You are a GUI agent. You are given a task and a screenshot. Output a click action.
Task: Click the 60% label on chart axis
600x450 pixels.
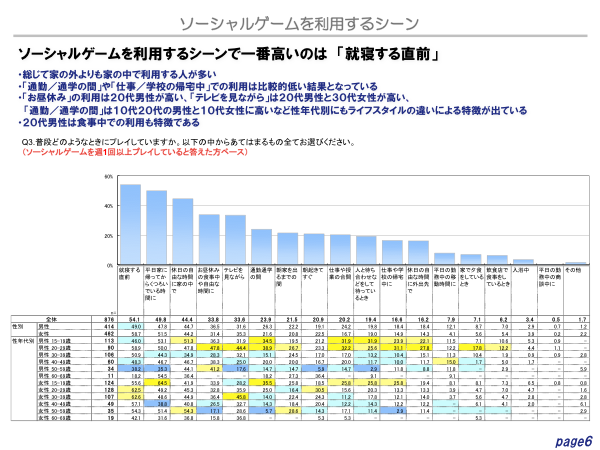110,176
